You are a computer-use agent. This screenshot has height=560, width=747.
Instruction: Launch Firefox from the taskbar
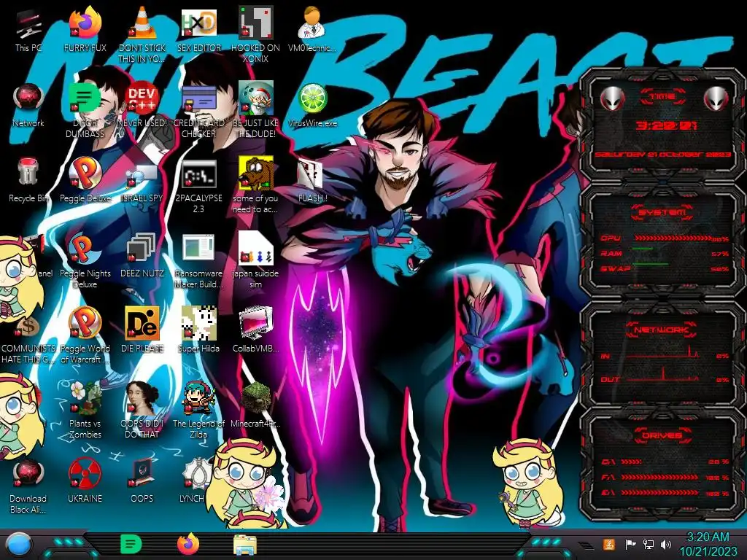coord(188,544)
